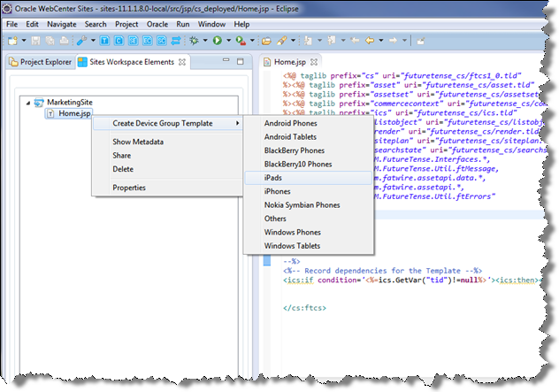Click the green Run button icon
Screen dimensions: 559x392
coord(217,41)
